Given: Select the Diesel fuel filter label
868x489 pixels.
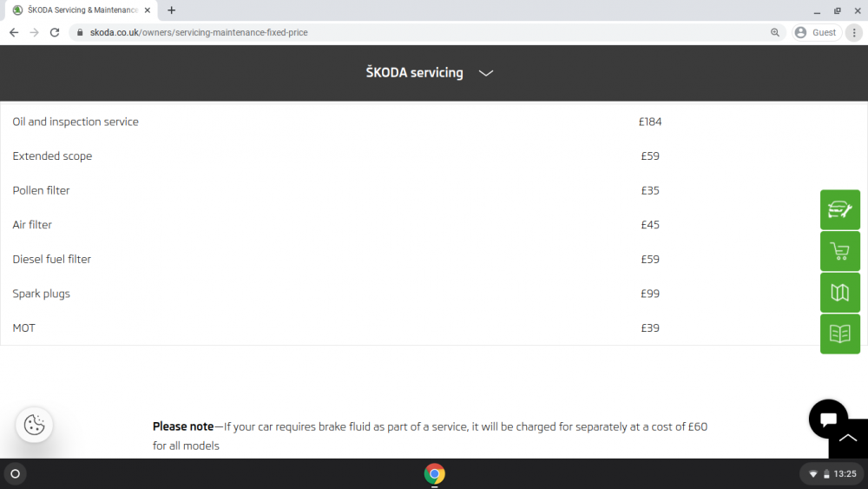Looking at the screenshot, I should 51,259.
